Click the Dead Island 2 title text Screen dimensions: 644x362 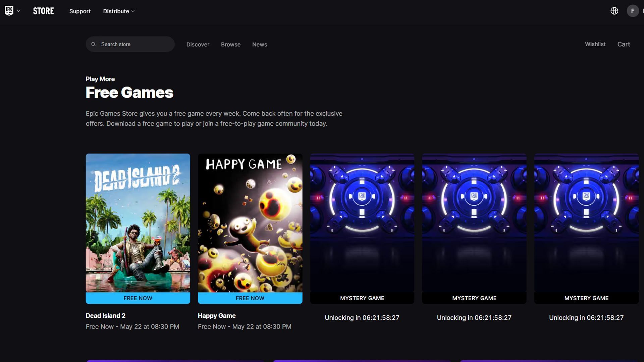[106, 316]
